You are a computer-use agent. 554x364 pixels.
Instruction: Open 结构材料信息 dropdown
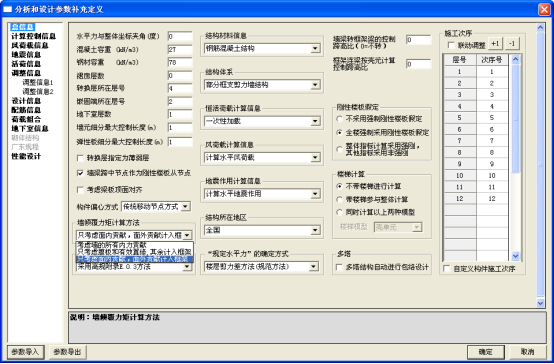262,48
